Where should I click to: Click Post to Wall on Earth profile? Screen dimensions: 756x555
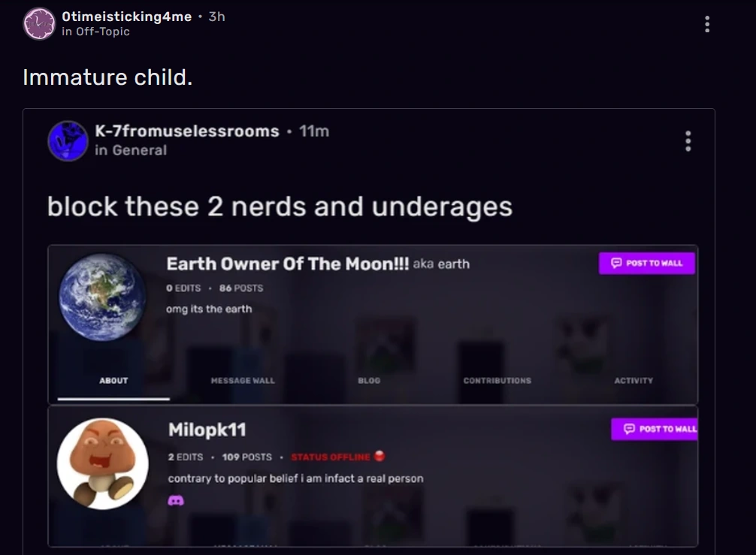(646, 263)
